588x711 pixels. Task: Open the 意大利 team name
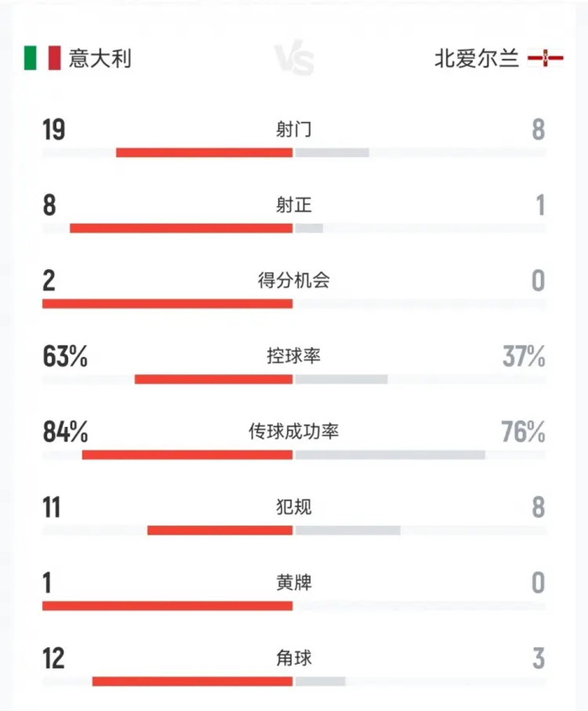pos(99,59)
